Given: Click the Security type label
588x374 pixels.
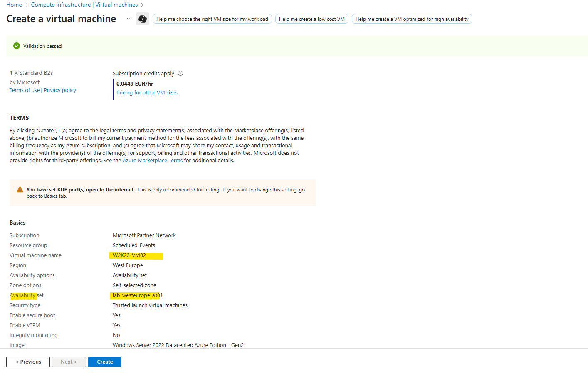Looking at the screenshot, I should point(25,305).
